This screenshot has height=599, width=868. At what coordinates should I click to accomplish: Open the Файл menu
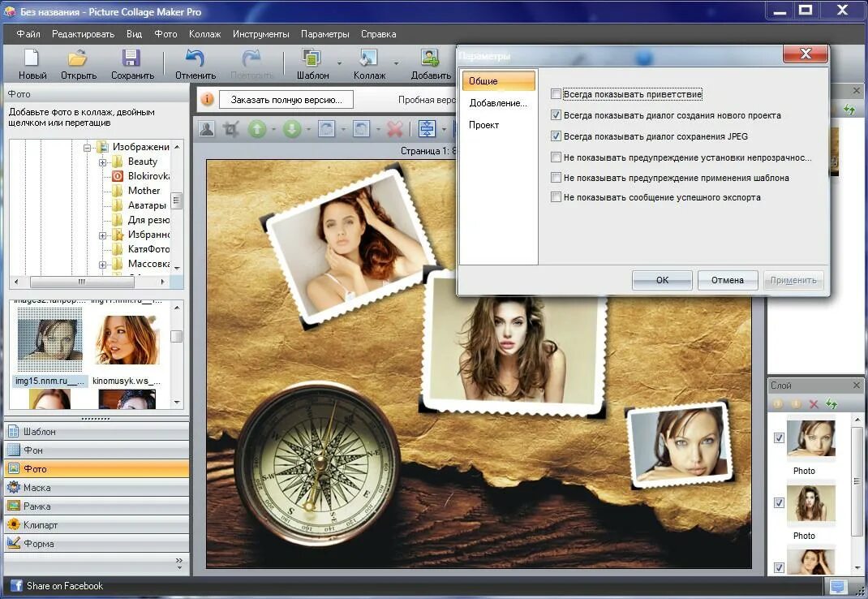tap(28, 34)
